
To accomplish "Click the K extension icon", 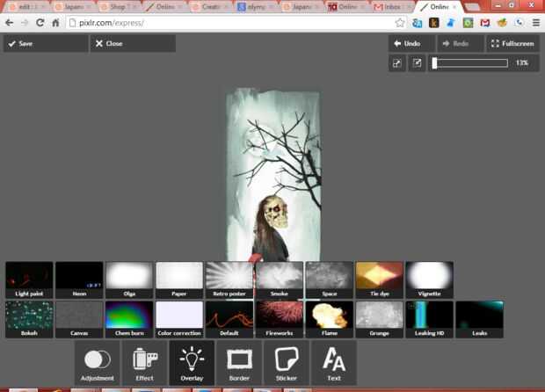I will (x=434, y=23).
